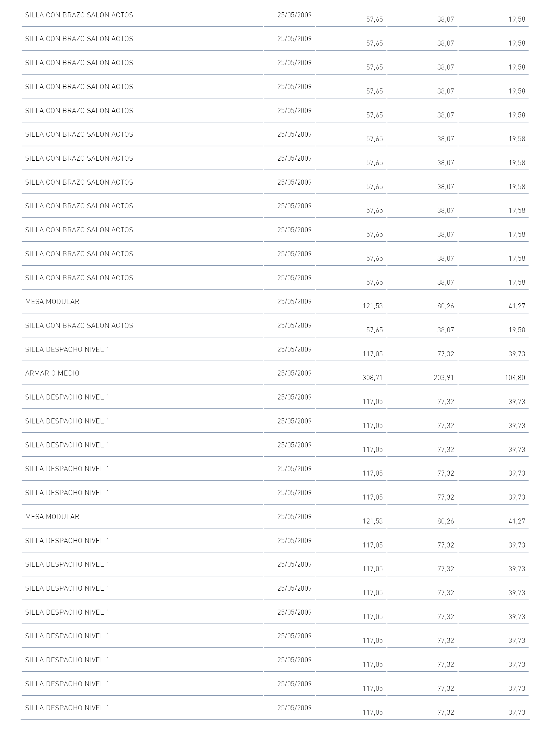
Task: Click 117,05 in the bottom table row
Action: click(373, 712)
